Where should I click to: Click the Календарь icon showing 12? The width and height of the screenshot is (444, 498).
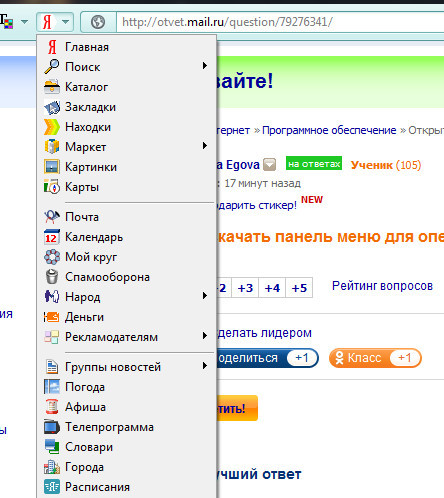(x=52, y=237)
